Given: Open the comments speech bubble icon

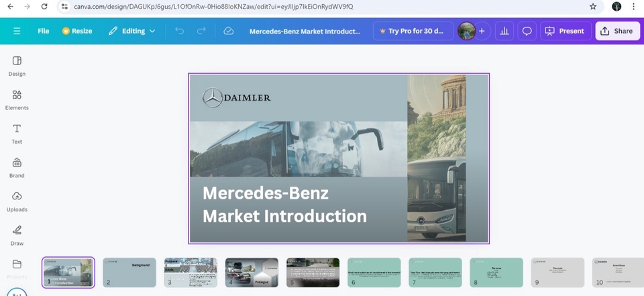Looking at the screenshot, I should [x=527, y=31].
